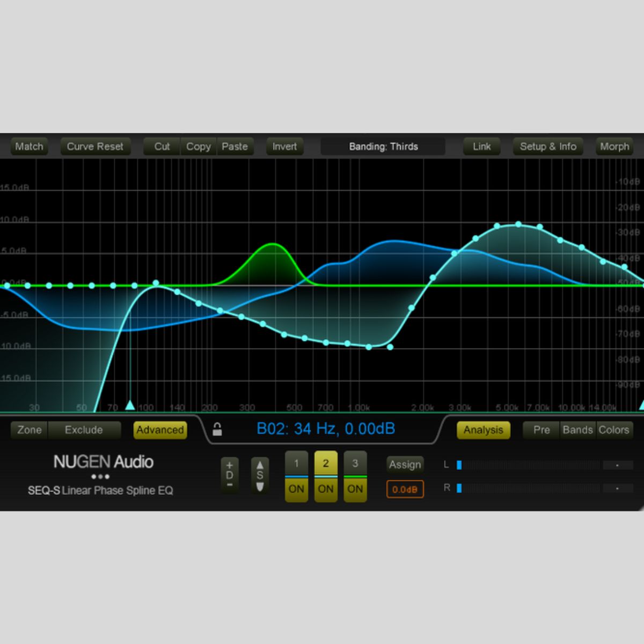Open Setup & Info panel
The height and width of the screenshot is (644, 644).
pos(547,146)
